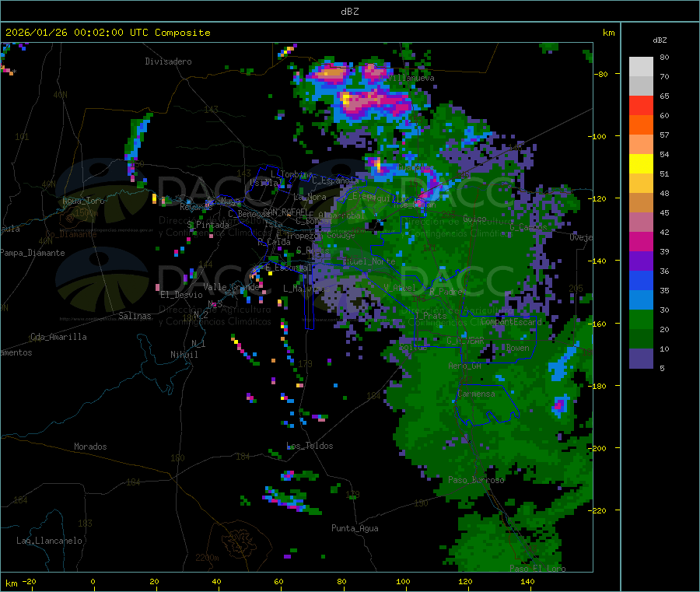Click the Bowen map label

[518, 348]
